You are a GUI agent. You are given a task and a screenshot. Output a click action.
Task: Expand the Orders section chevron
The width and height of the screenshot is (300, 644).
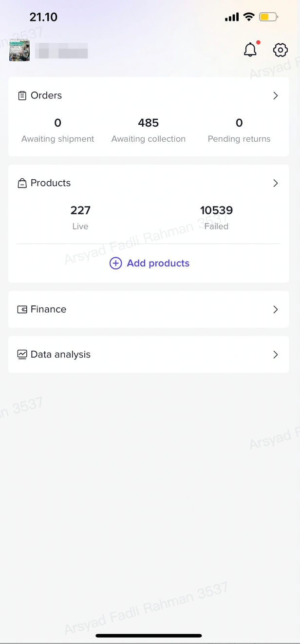(x=276, y=95)
